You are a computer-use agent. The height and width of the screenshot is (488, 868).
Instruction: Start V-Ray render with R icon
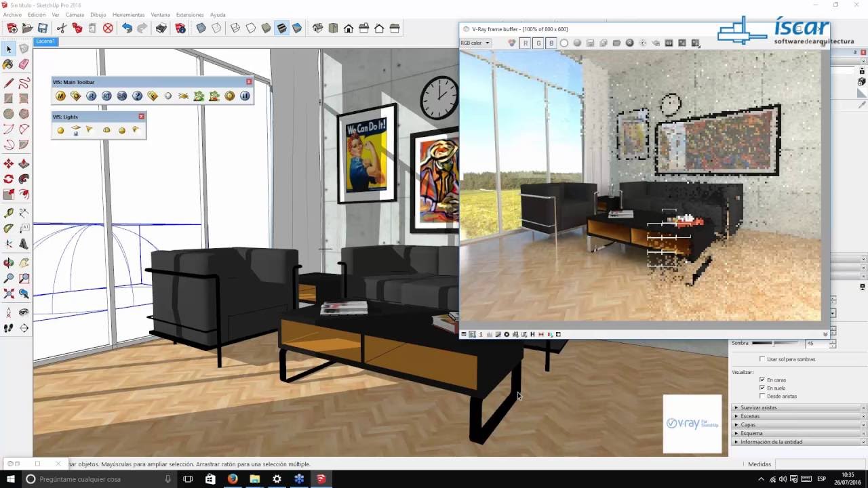tap(91, 96)
